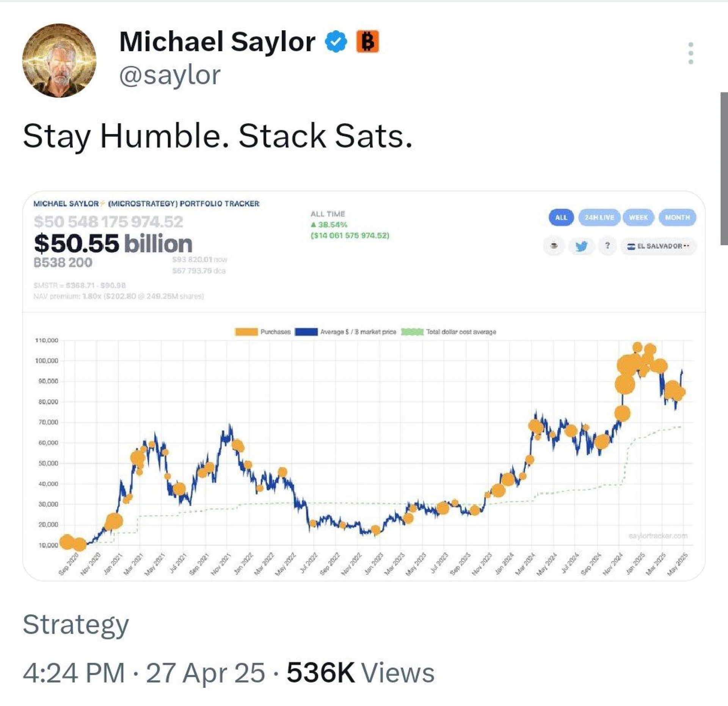728x706 pixels.
Task: Open the three-dot more options menu
Action: pyautogui.click(x=690, y=53)
